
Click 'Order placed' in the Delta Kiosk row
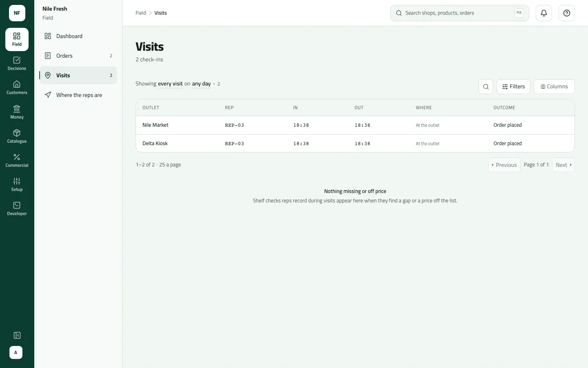pos(508,144)
